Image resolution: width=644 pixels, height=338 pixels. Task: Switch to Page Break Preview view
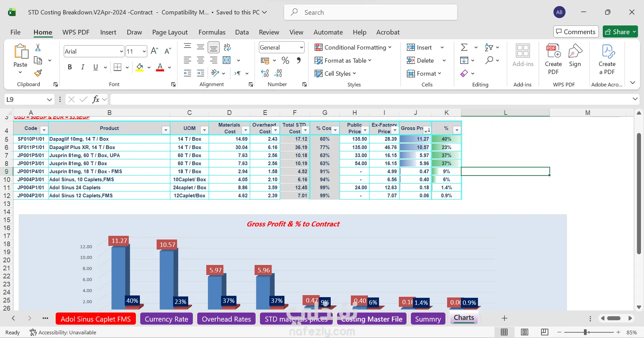[545, 332]
